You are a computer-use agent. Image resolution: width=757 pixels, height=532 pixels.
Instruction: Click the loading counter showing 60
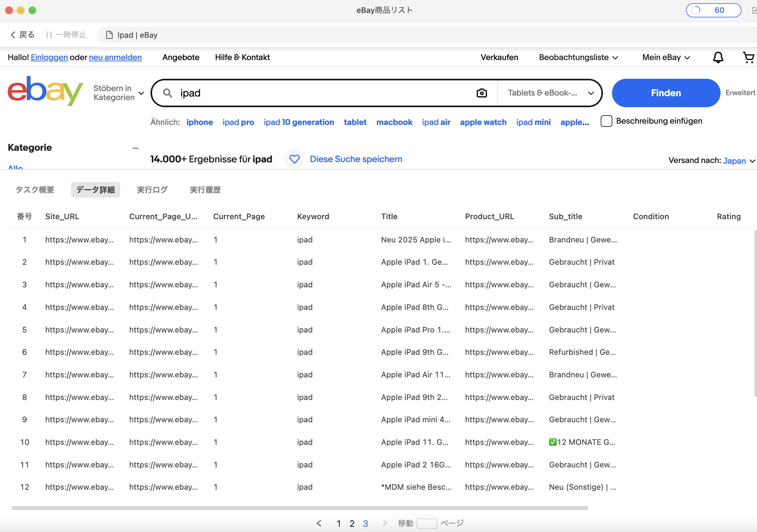[x=713, y=10]
